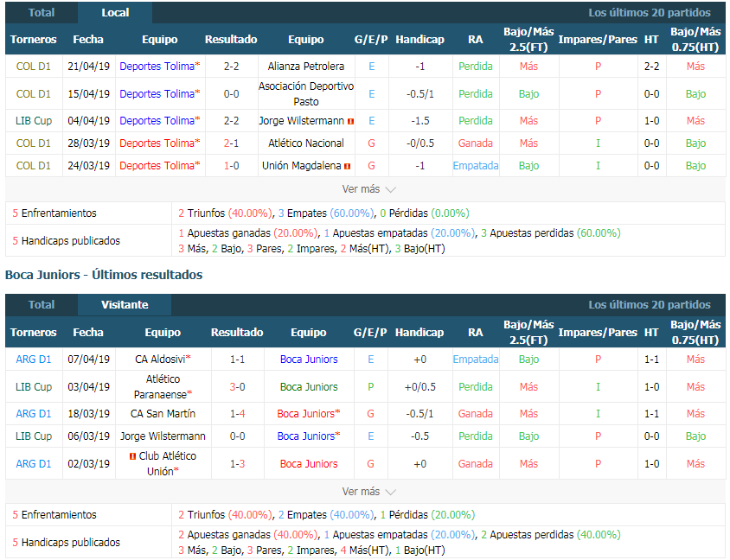Image resolution: width=730 pixels, height=560 pixels.
Task: Open Asociación Deportivo Pasto team link
Action: point(306,94)
